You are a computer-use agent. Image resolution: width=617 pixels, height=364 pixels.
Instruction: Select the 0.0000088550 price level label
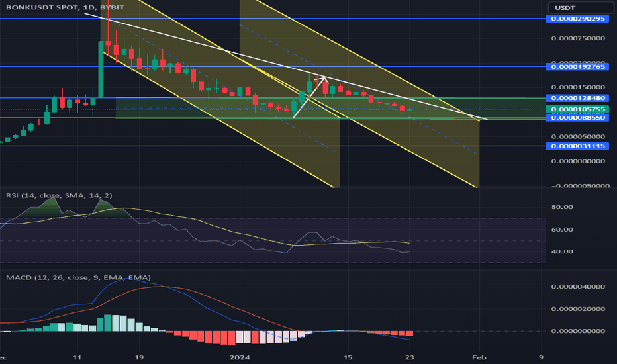coord(577,118)
